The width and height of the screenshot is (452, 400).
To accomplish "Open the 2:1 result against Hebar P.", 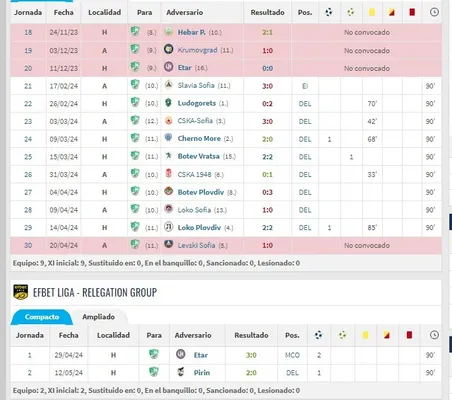I will coord(267,32).
